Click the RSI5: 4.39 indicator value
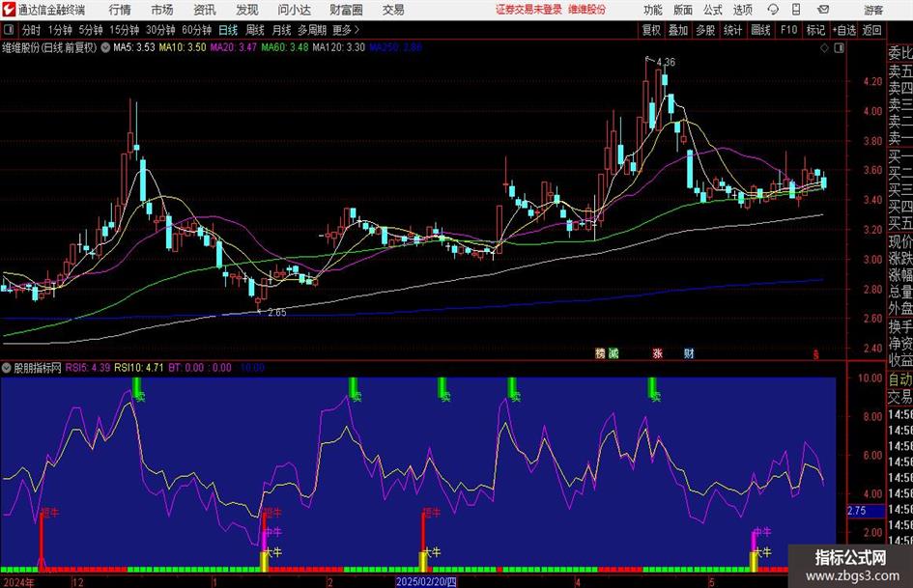The image size is (913, 588). click(87, 368)
